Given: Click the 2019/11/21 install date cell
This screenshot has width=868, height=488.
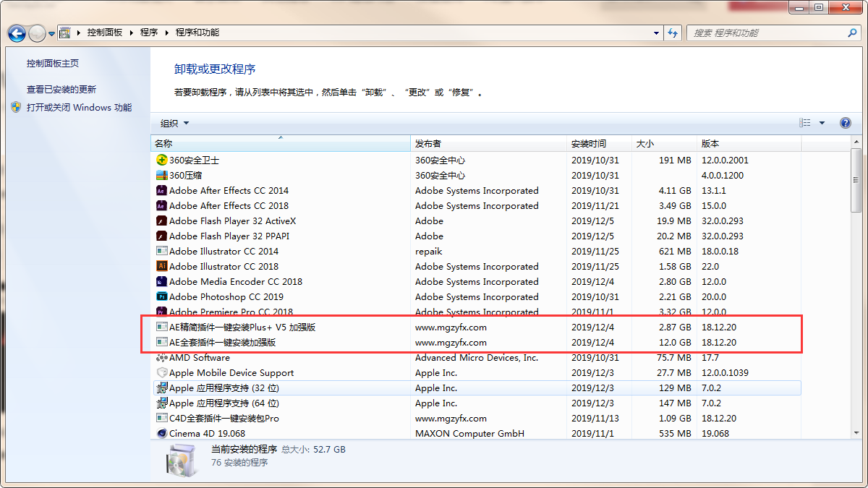Looking at the screenshot, I should 595,205.
